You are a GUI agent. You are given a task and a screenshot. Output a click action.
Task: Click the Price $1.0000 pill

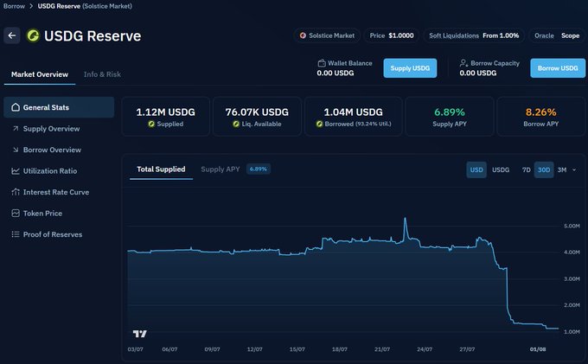(x=392, y=35)
